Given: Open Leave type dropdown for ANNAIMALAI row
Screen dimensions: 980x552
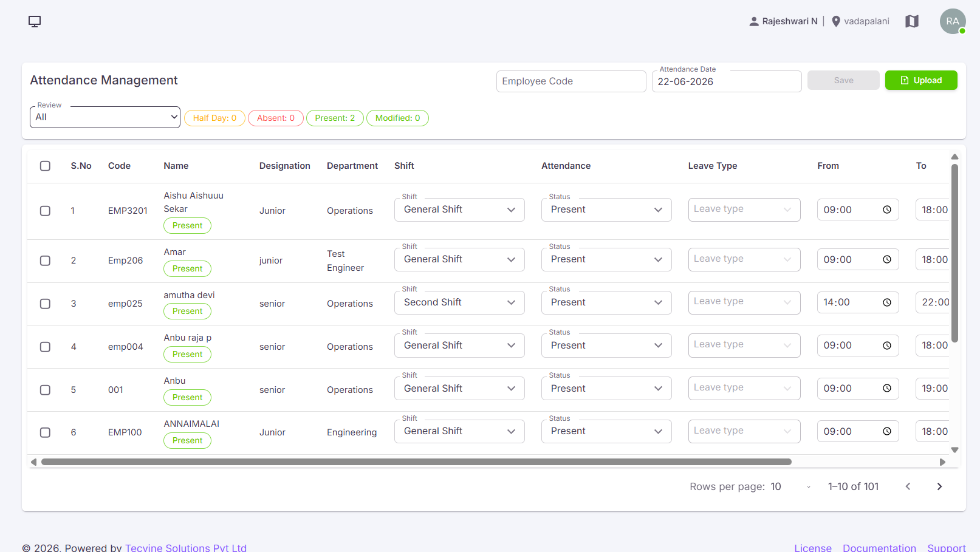Looking at the screenshot, I should (x=744, y=431).
